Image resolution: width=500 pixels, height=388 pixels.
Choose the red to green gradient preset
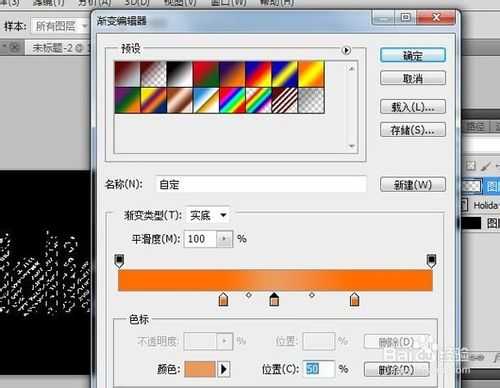click(x=206, y=74)
